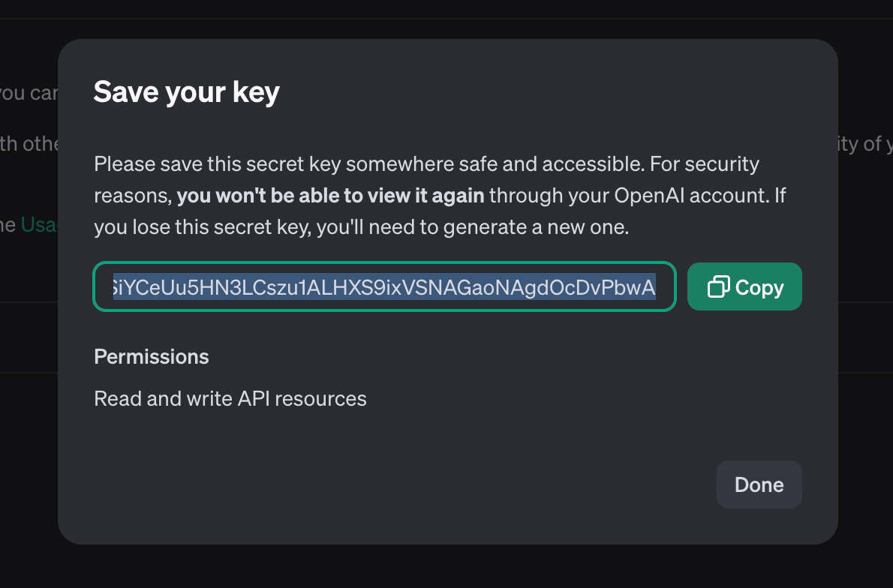The image size is (893, 588).
Task: Click the Copy button to copy the secret key
Action: click(x=744, y=286)
